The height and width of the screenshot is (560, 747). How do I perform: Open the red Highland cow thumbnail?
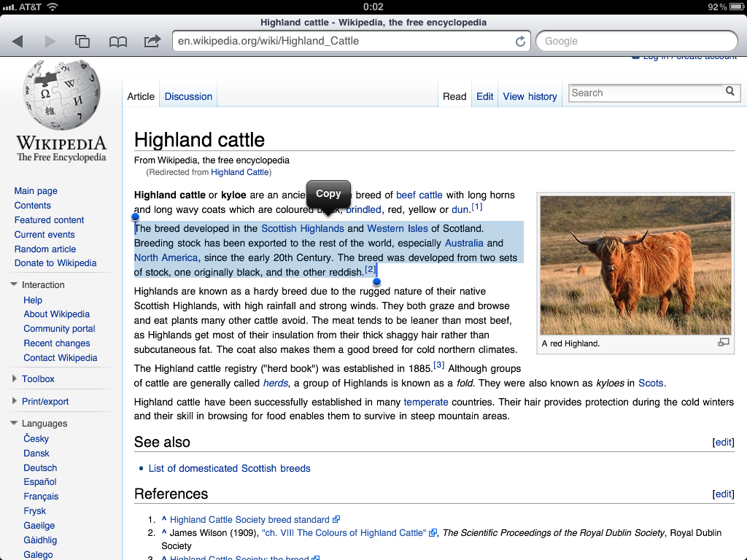click(x=635, y=265)
